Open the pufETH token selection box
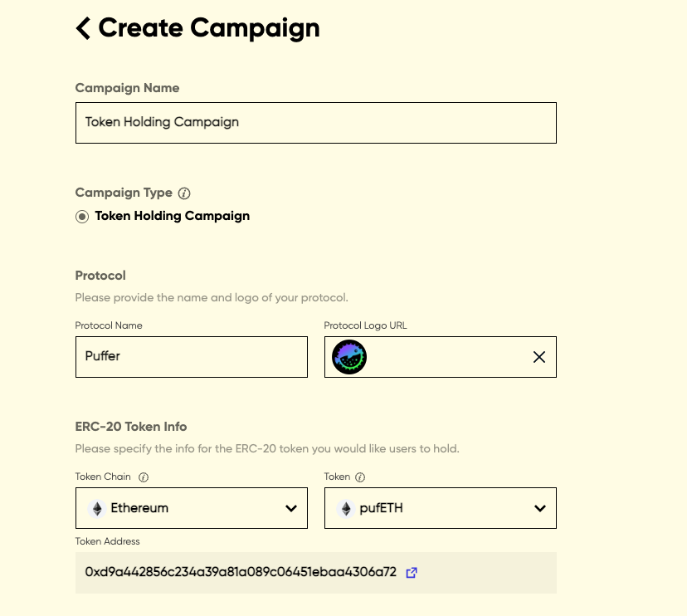 pos(440,508)
